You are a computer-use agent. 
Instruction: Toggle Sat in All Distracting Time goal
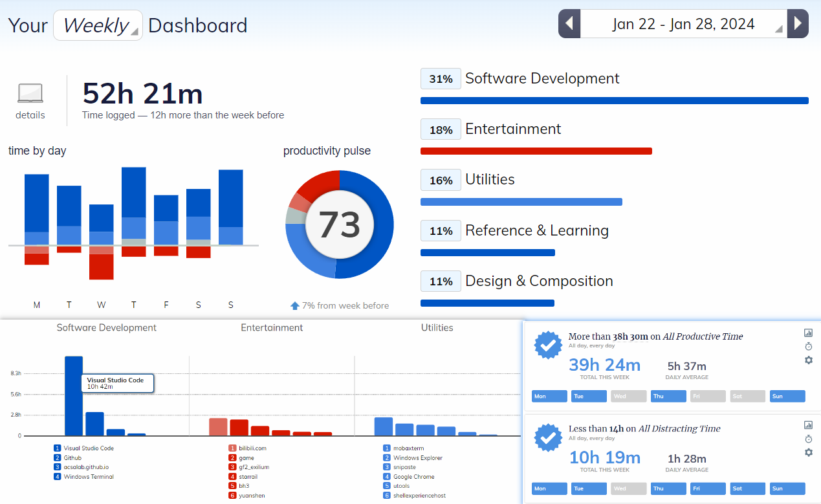(x=747, y=488)
